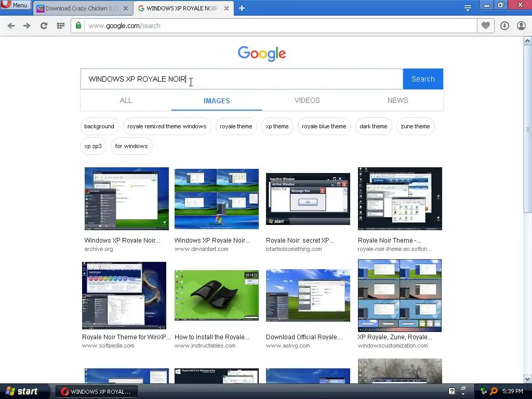Click the 'How to Install the Royale...' title
This screenshot has height=399, width=532.
212,337
